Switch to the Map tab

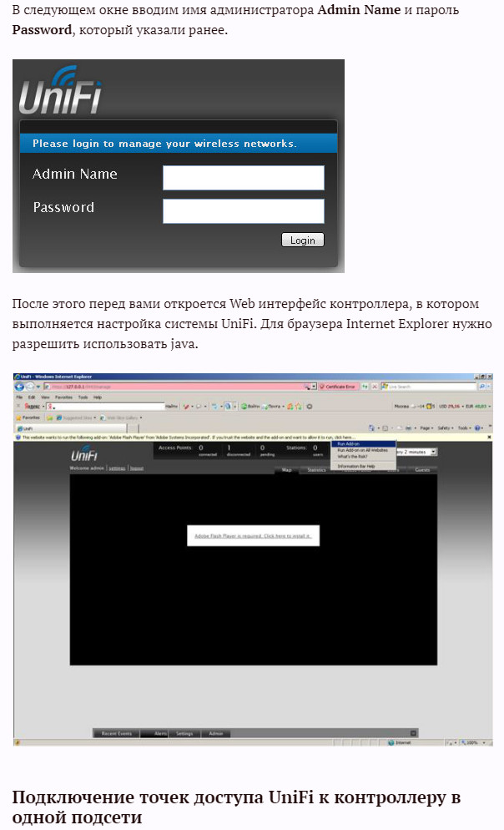[x=287, y=470]
